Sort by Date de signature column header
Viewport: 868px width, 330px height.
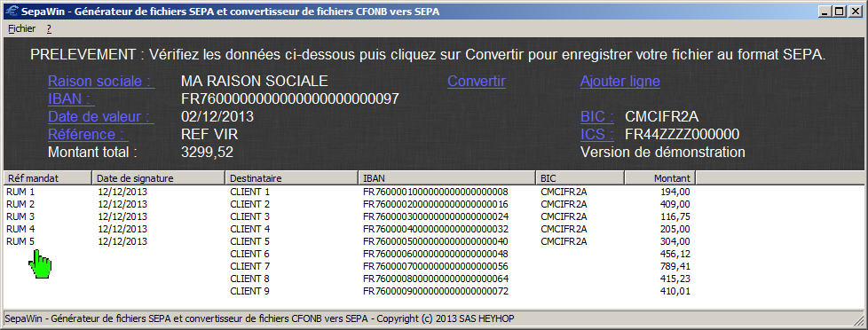158,178
